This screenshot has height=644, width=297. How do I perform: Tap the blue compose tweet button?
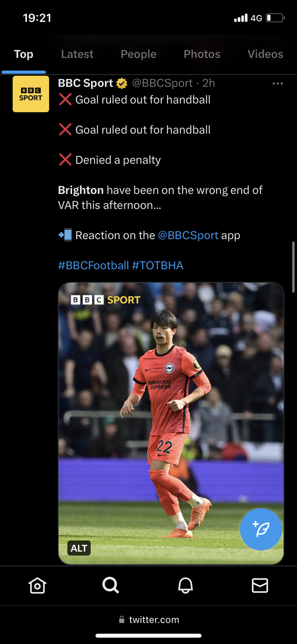(x=261, y=529)
